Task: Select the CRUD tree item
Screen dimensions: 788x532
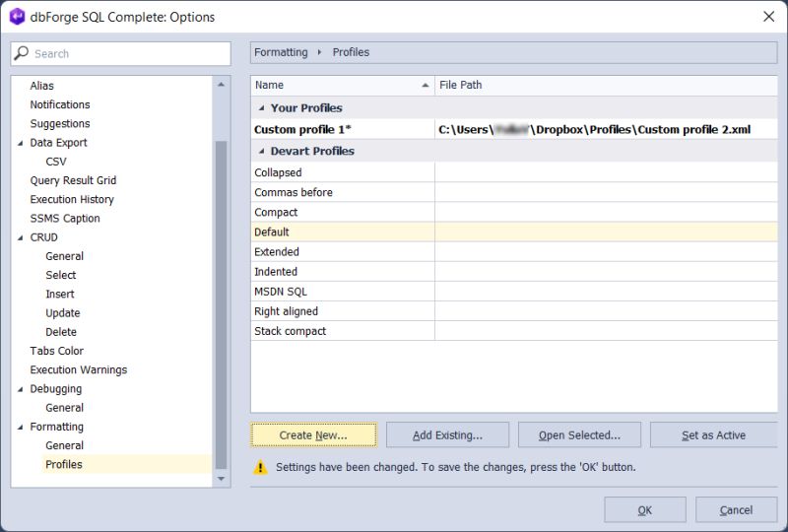Action: [x=43, y=237]
